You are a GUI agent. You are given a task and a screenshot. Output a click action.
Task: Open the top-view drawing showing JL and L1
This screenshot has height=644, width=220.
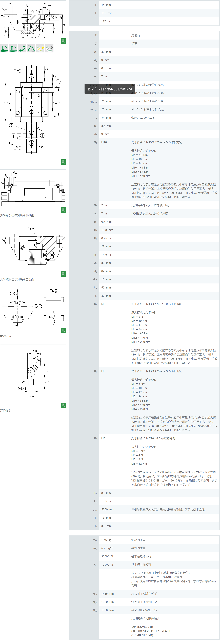coord(33,112)
